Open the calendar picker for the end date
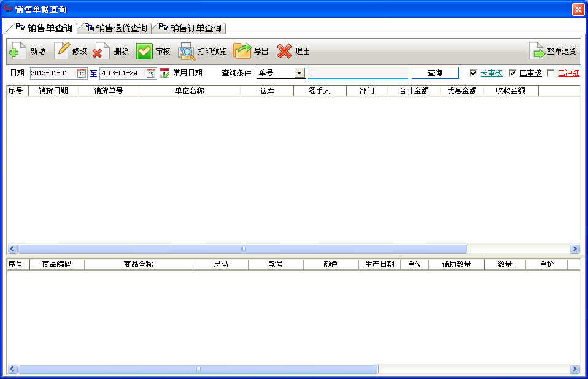 [151, 73]
